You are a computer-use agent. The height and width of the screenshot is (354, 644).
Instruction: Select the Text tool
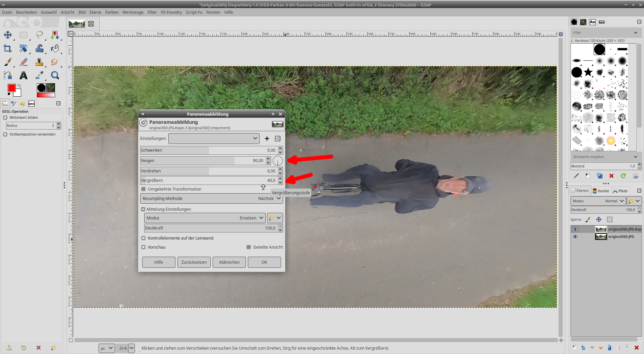23,75
